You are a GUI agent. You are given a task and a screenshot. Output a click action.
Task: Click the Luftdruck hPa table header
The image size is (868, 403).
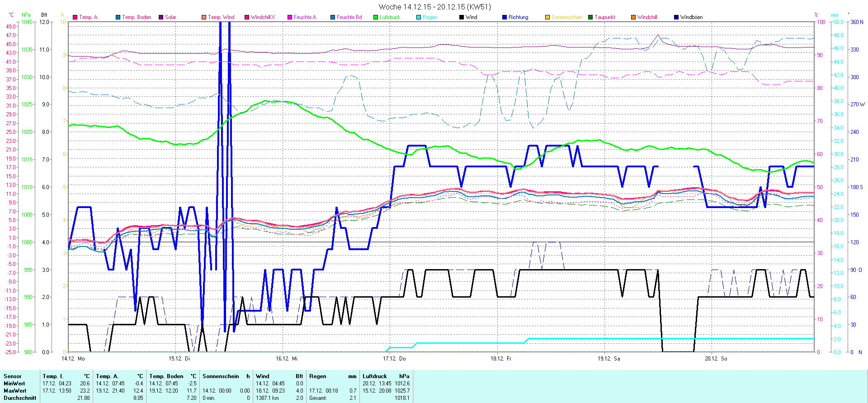tap(386, 376)
